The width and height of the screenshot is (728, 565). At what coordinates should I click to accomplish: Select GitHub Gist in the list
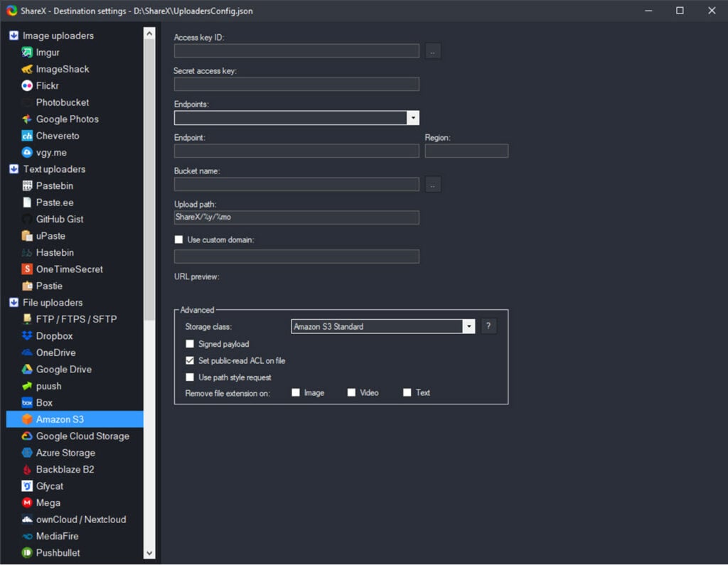coord(60,219)
